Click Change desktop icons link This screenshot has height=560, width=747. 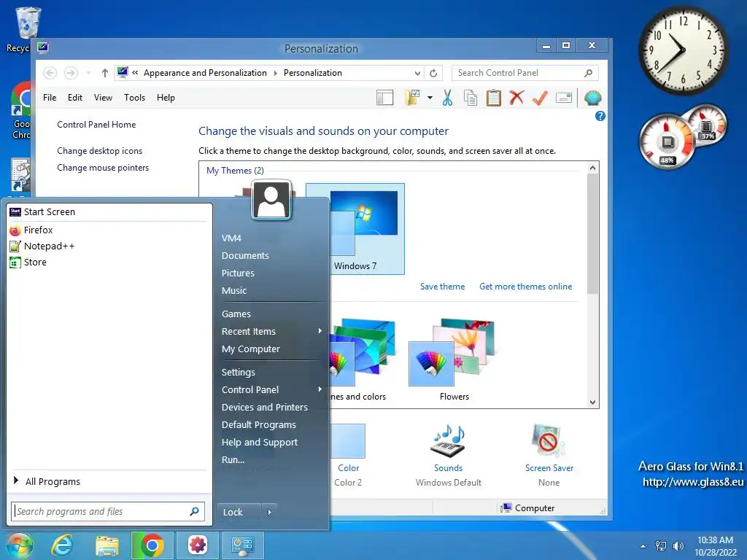(x=99, y=151)
